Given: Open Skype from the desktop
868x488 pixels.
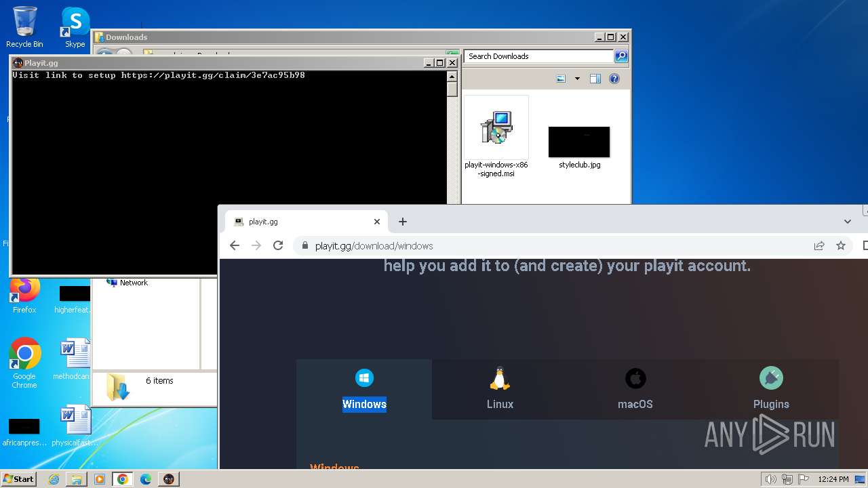Looking at the screenshot, I should coord(75,27).
